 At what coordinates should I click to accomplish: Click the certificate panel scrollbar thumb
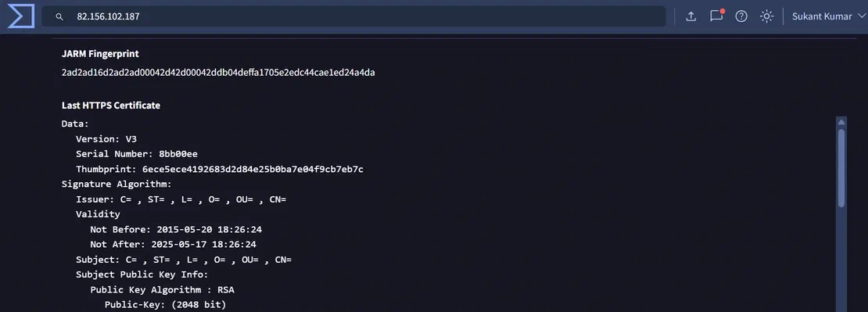point(841,168)
